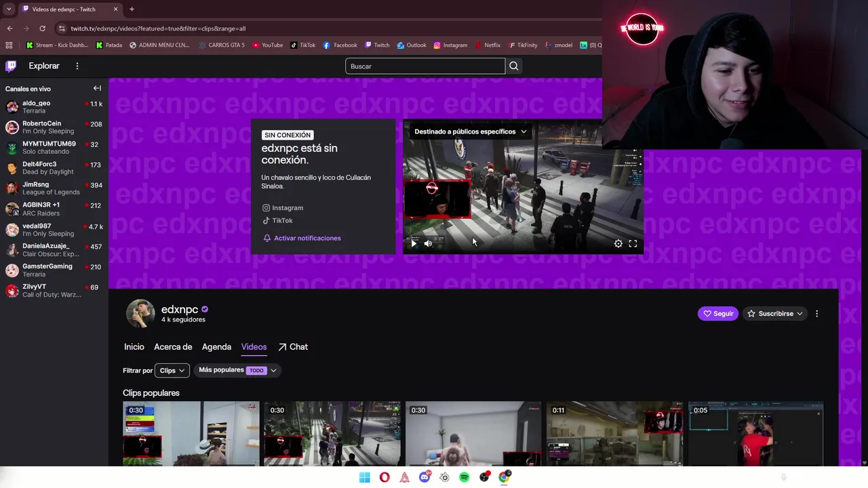
Task: Click the search magnifier button
Action: pos(513,66)
